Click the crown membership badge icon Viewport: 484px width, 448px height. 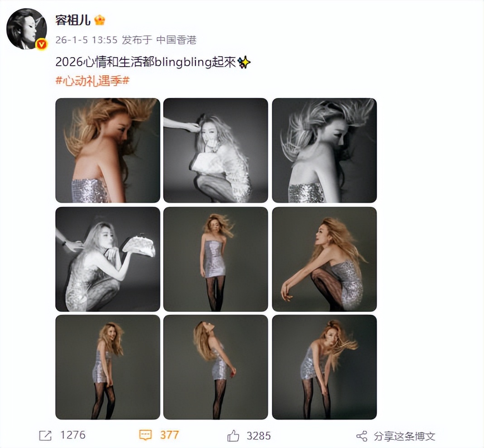[x=100, y=20]
